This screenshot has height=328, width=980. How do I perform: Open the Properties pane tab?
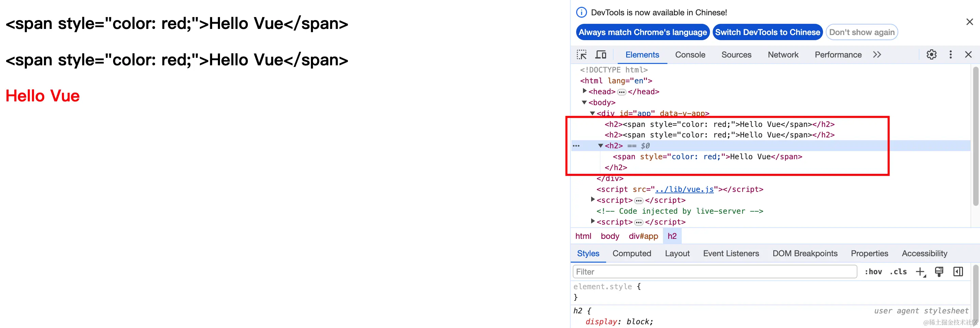(869, 253)
